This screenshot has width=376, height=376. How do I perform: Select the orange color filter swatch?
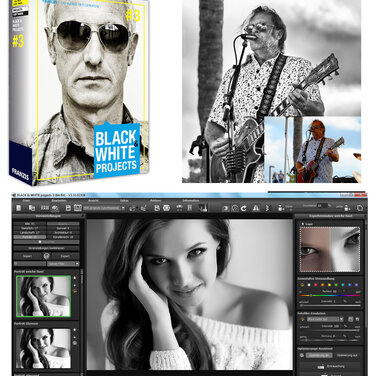(322, 285)
